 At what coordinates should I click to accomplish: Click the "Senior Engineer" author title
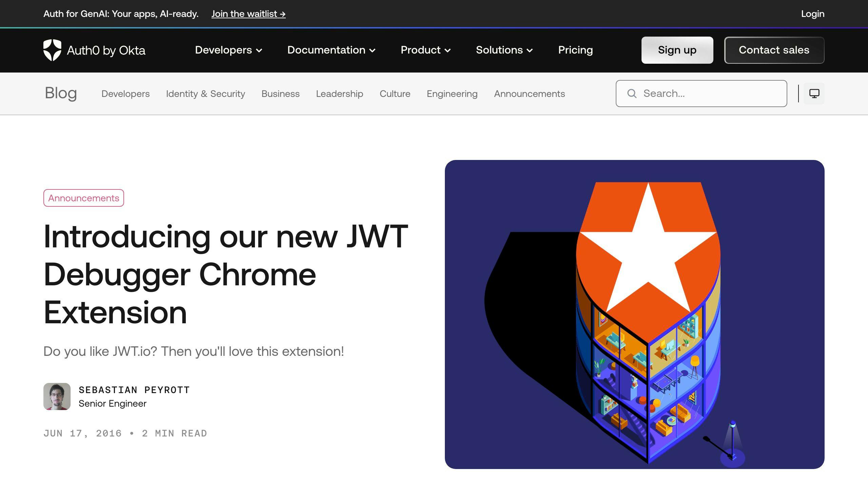(113, 404)
